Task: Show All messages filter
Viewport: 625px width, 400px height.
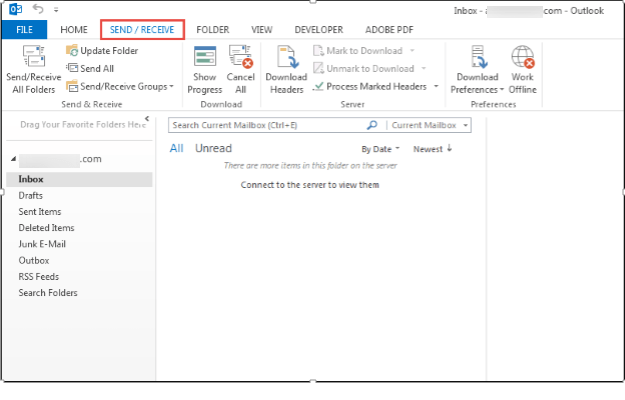Action: 177,148
